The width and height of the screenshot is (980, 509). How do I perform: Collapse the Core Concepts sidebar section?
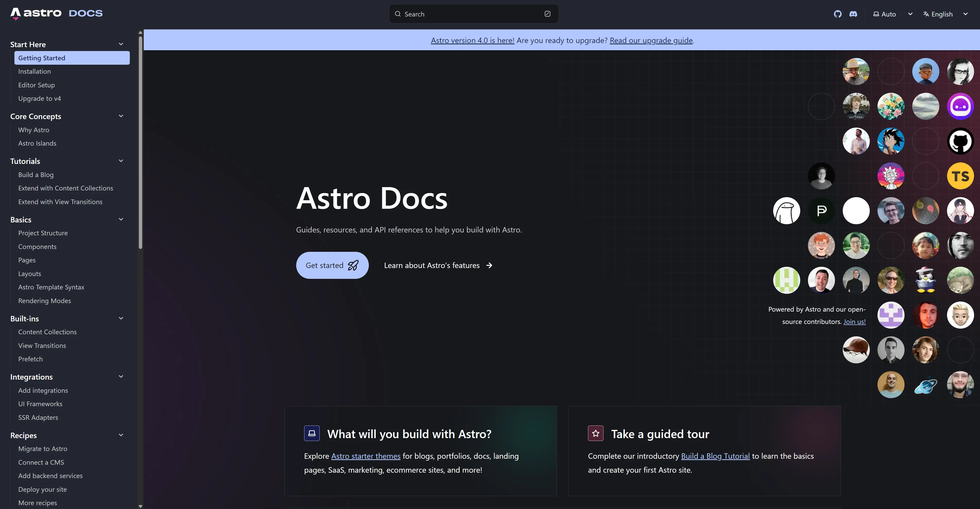pos(121,116)
